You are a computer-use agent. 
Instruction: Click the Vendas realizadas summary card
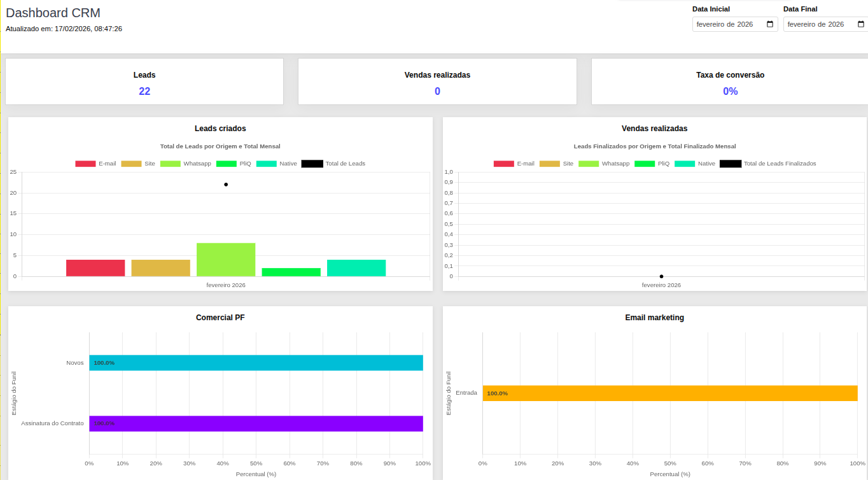[x=437, y=82]
